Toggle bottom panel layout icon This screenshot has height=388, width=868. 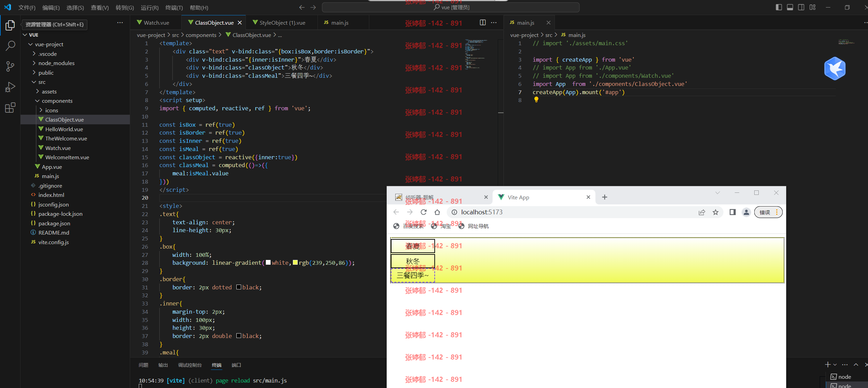click(790, 7)
